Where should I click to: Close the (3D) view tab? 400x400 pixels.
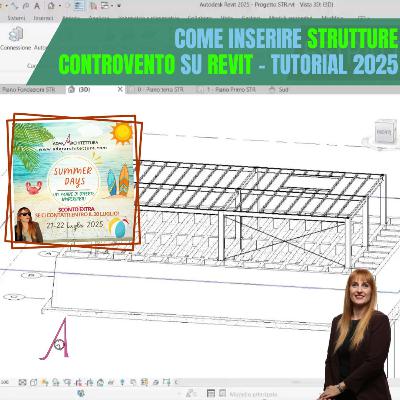coord(120,89)
